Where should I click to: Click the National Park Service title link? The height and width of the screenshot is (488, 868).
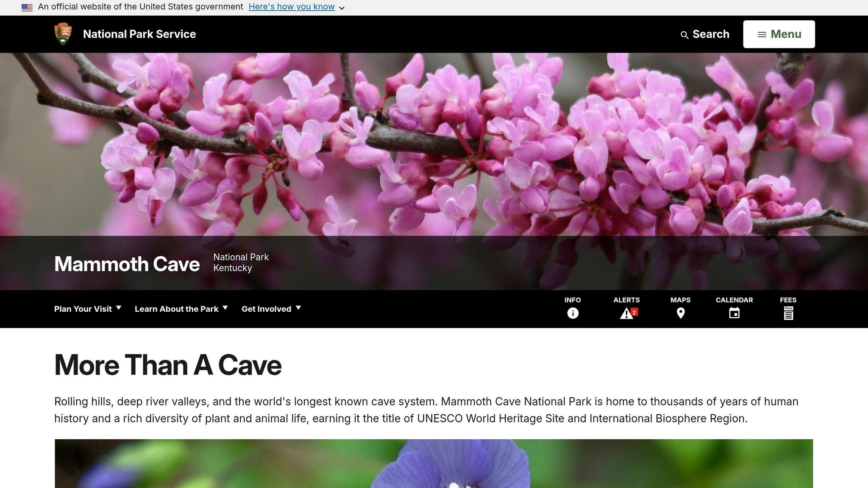coord(139,34)
